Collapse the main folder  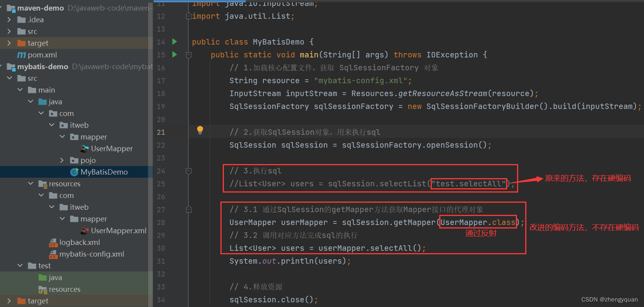(x=20, y=90)
